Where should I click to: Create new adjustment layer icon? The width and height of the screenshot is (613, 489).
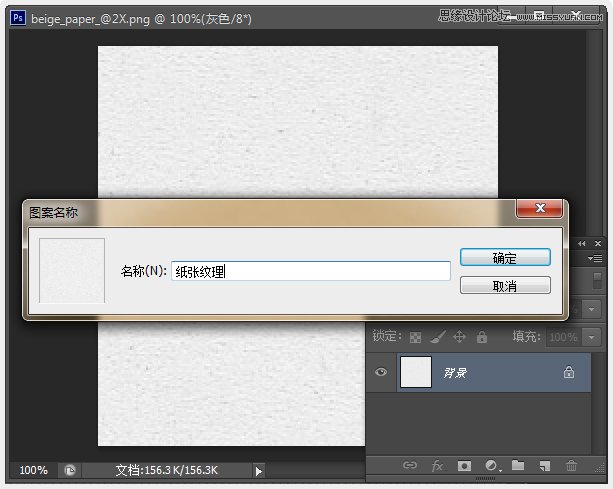[x=491, y=466]
